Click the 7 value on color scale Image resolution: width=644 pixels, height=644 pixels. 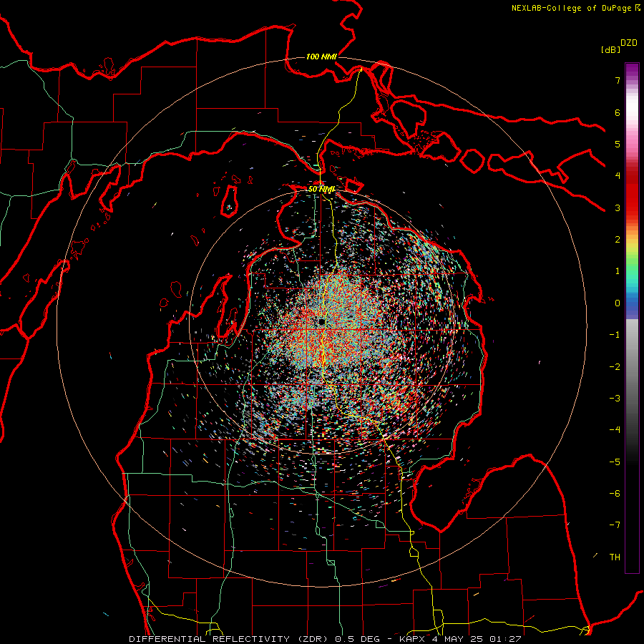click(x=618, y=80)
